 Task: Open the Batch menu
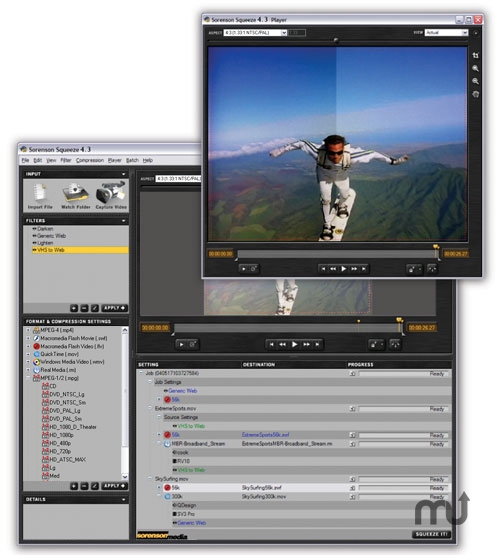point(132,160)
